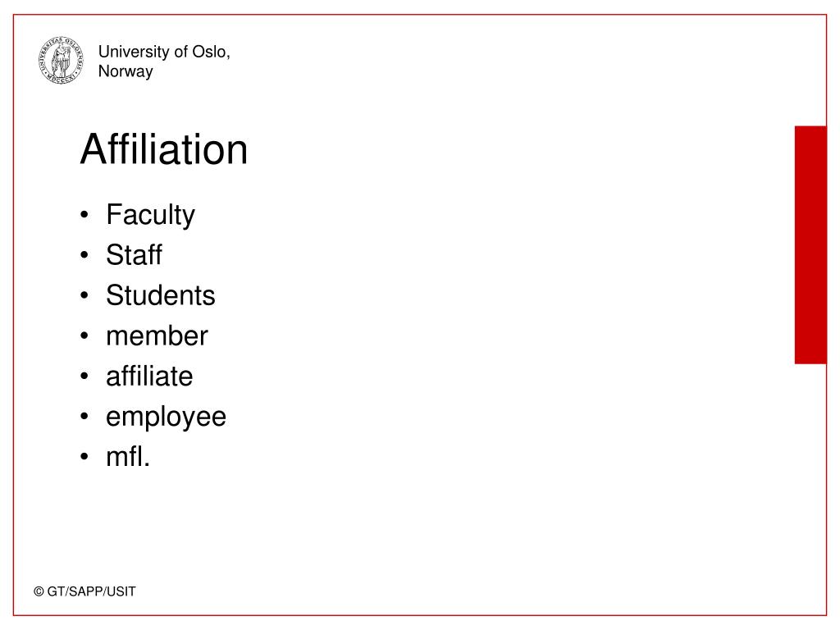Click the bullet dot before Students
The width and height of the screenshot is (840, 630).
[x=84, y=295]
